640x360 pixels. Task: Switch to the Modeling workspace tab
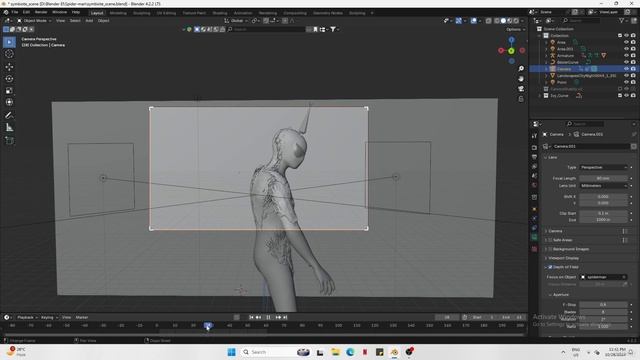coord(118,13)
